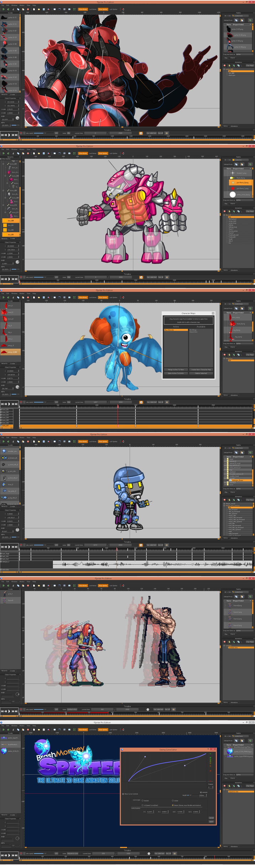Select the pre-flame_0.png sprite in the palette
The image size is (255, 868).
click(x=242, y=182)
